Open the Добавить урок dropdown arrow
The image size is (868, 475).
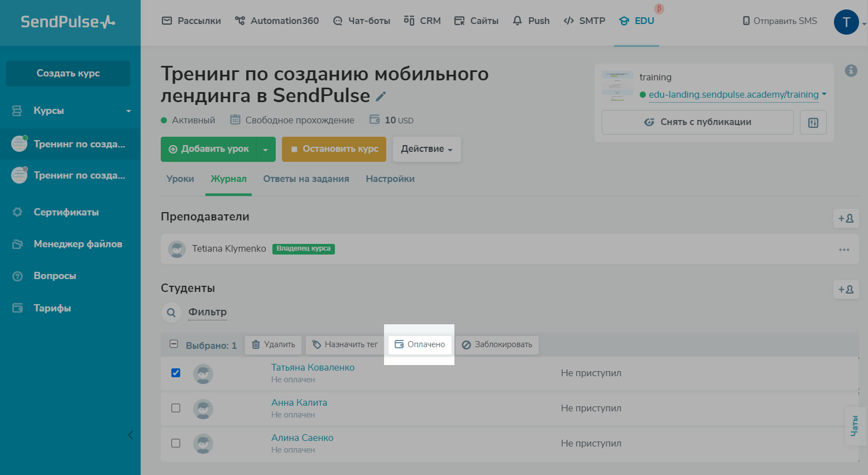point(266,150)
